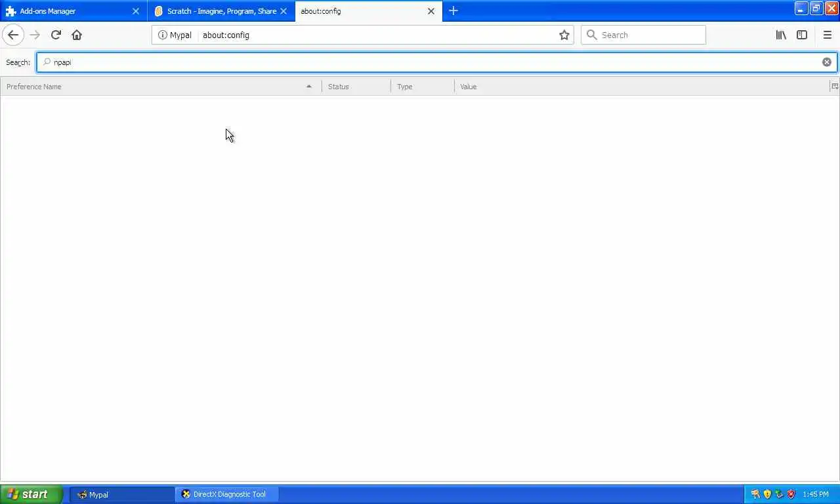840x504 pixels.
Task: Sort by the Value column header
Action: coord(642,87)
